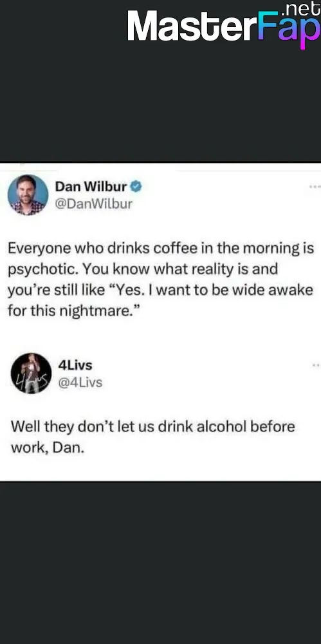
Task: Click the 'work, Dan.' reply line
Action: [47, 448]
